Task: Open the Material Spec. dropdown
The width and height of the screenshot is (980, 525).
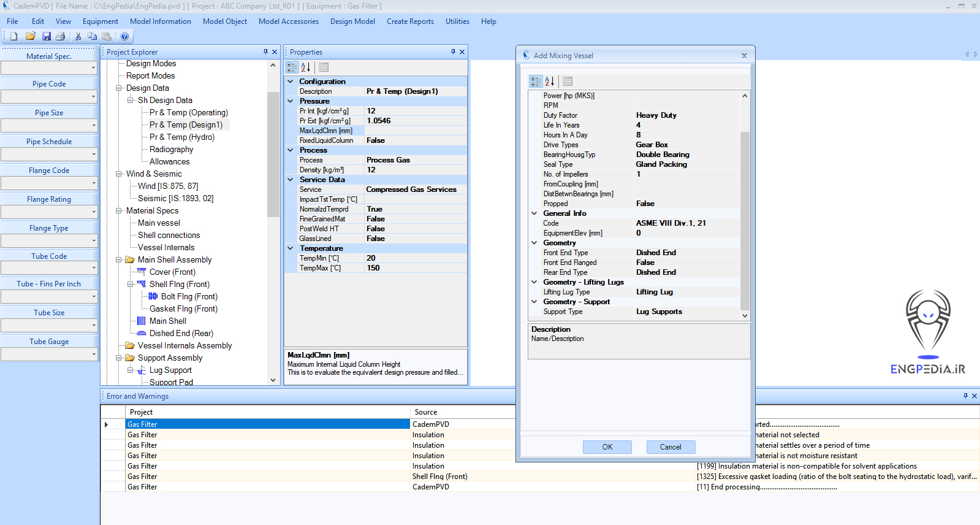Action: pos(93,68)
